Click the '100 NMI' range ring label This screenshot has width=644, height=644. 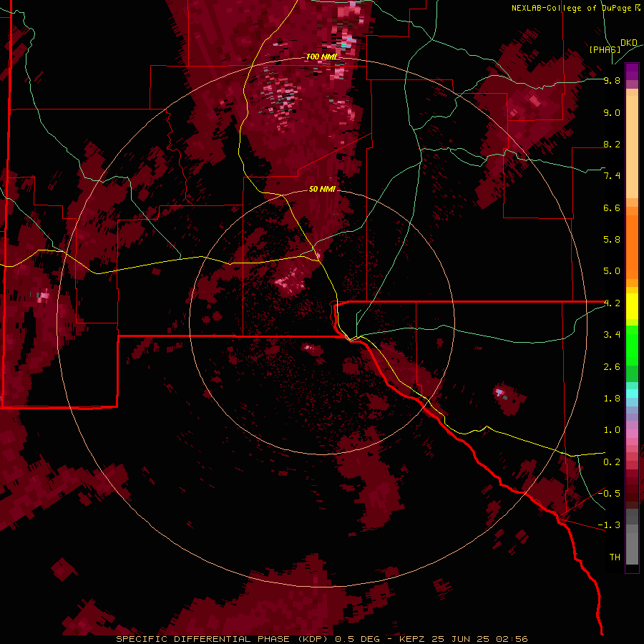pyautogui.click(x=321, y=57)
